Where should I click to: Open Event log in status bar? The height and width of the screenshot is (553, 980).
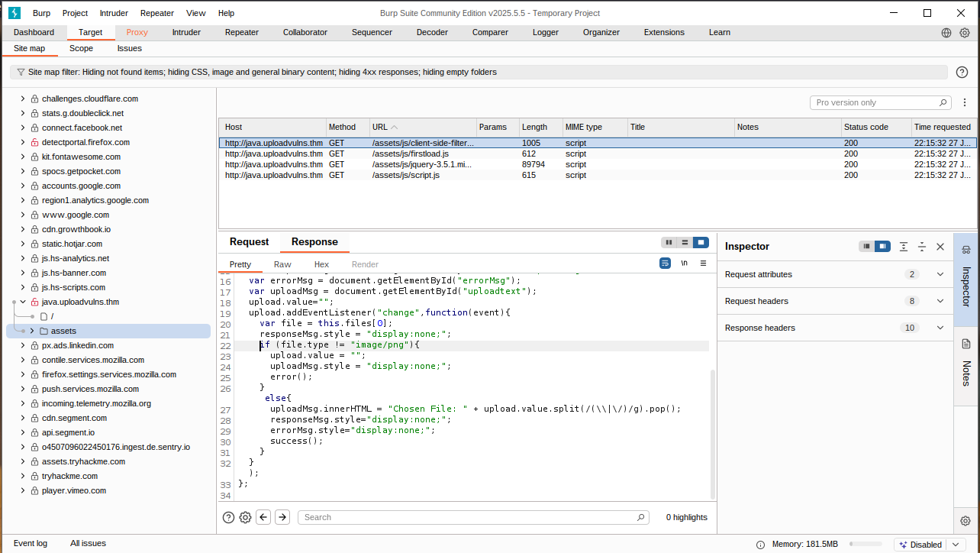[31, 543]
